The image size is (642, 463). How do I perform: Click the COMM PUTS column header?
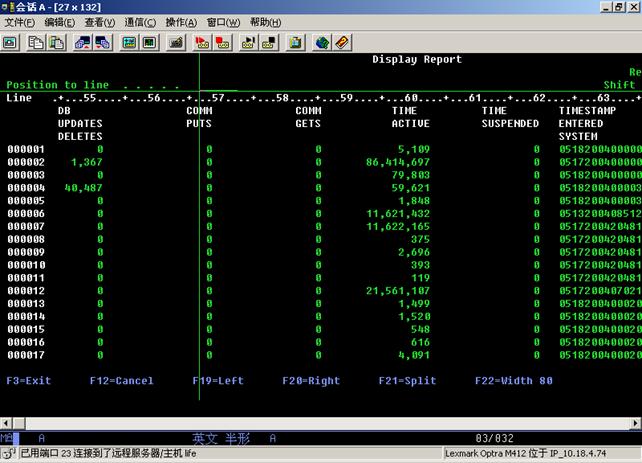[199, 117]
